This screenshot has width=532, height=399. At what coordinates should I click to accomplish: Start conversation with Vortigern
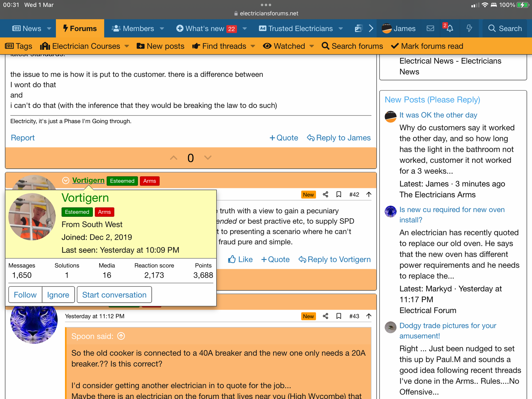coord(114,294)
